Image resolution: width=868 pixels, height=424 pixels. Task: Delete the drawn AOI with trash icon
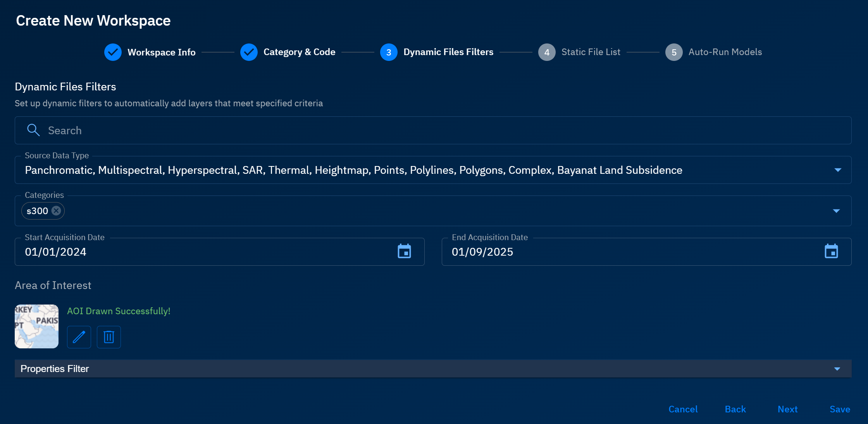pos(109,337)
